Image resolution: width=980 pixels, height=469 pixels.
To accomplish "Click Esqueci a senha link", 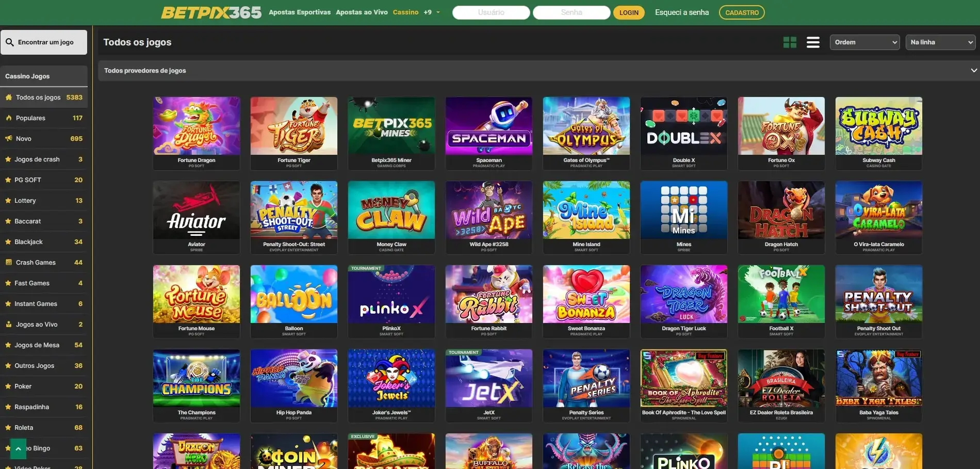I will (x=682, y=12).
